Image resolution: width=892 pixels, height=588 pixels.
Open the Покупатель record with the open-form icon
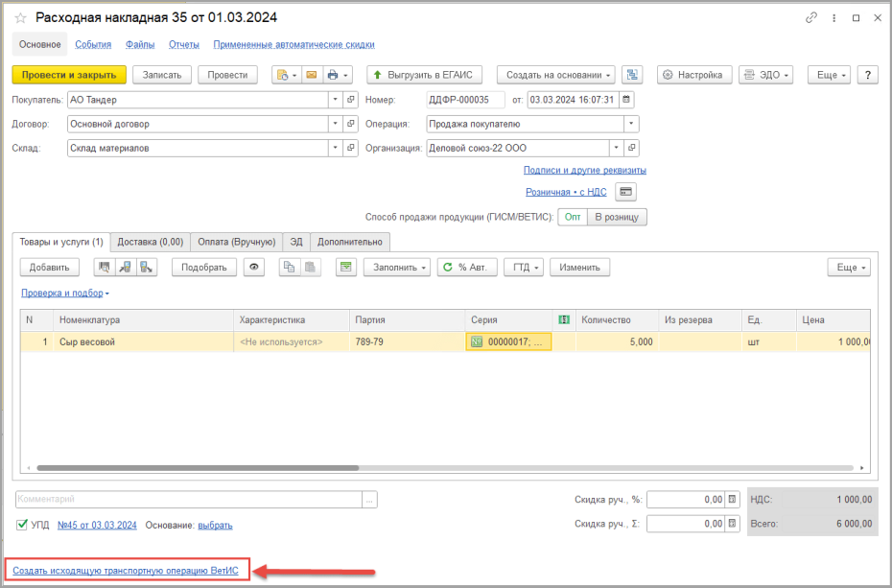[x=351, y=100]
